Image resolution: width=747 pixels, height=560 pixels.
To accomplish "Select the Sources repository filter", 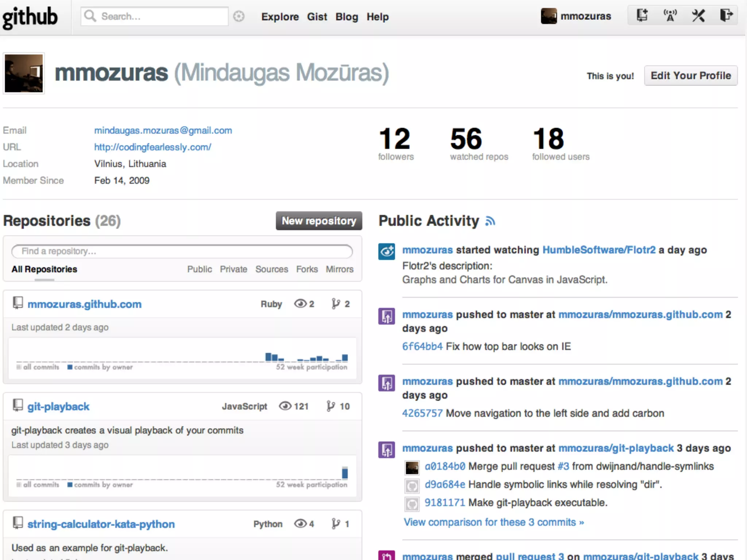I will 271,269.
